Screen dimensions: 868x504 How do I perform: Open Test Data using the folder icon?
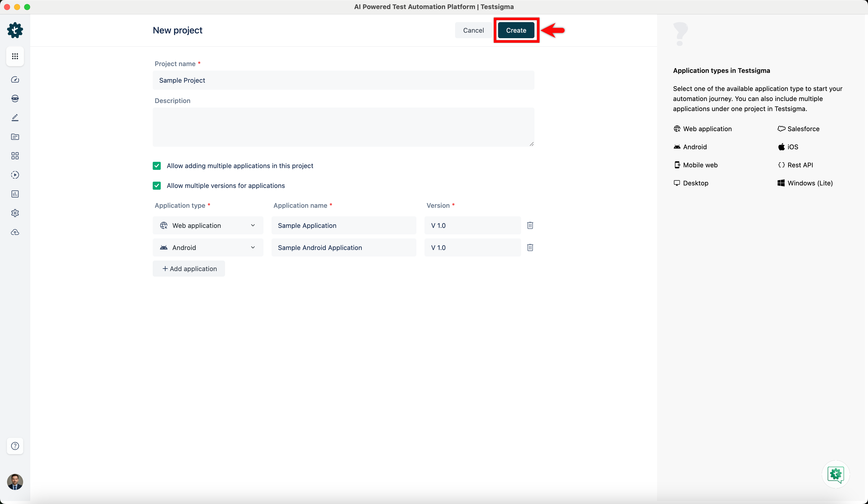point(15,137)
